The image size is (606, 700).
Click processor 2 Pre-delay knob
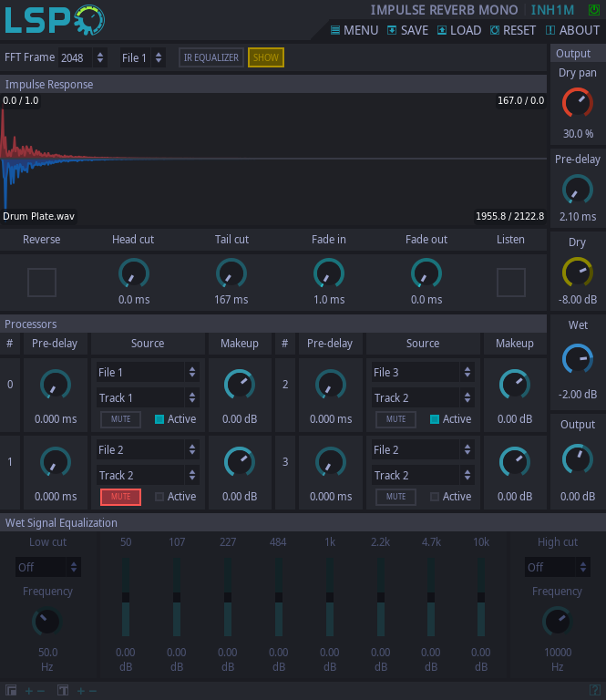[331, 385]
